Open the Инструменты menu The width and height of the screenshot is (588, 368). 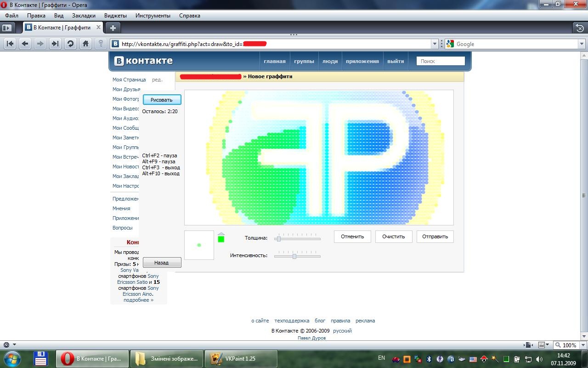tap(153, 15)
